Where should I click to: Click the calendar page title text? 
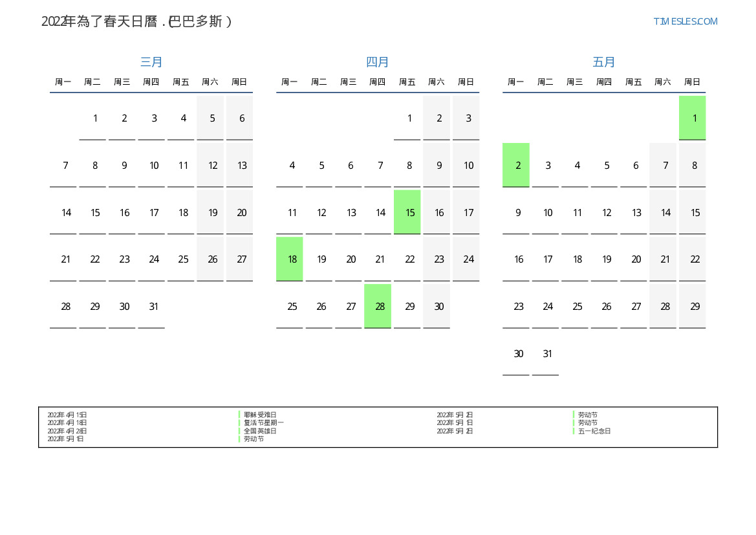[136, 21]
